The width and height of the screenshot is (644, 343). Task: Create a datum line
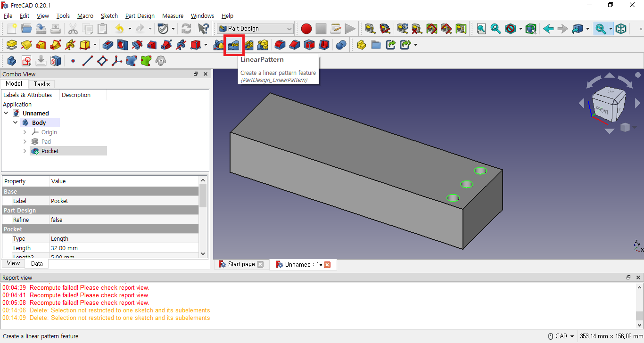point(87,61)
